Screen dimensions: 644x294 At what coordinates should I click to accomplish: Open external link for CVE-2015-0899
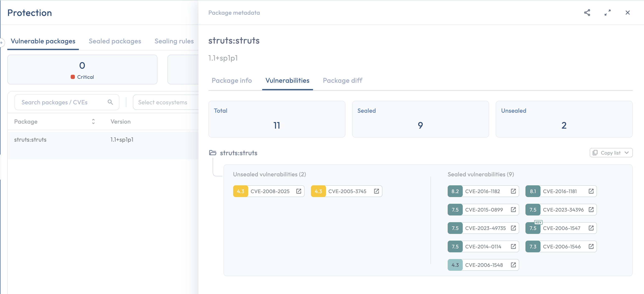click(x=513, y=210)
